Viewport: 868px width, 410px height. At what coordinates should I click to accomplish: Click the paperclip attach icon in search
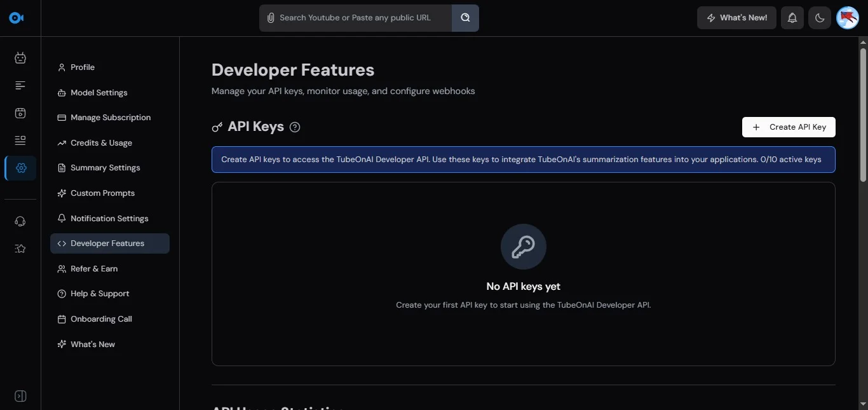271,18
